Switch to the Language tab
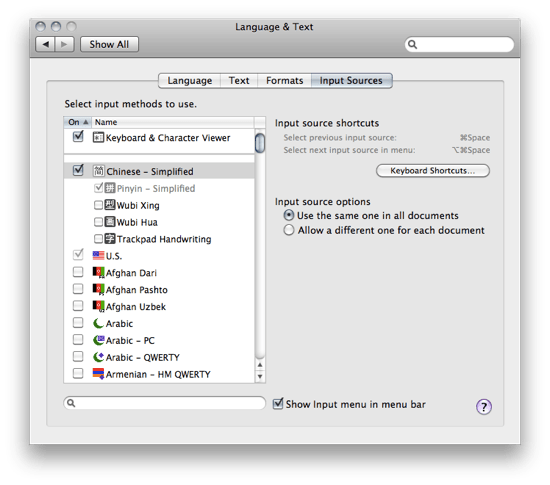 click(189, 81)
